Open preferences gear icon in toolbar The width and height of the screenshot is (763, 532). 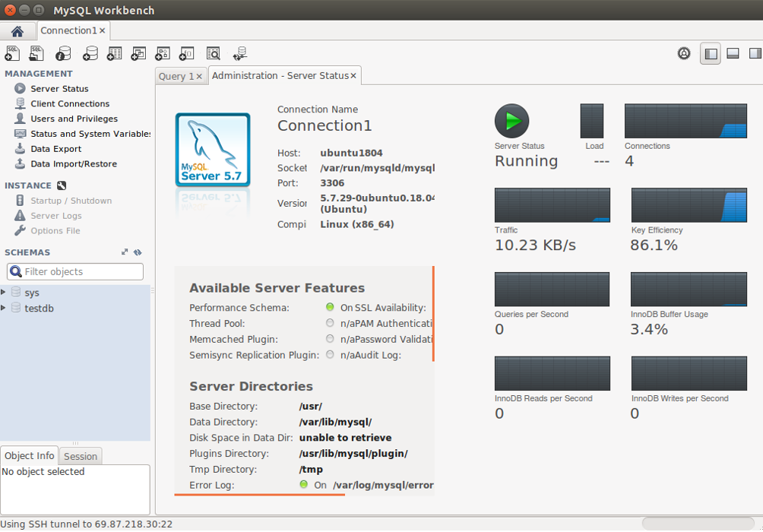(684, 53)
